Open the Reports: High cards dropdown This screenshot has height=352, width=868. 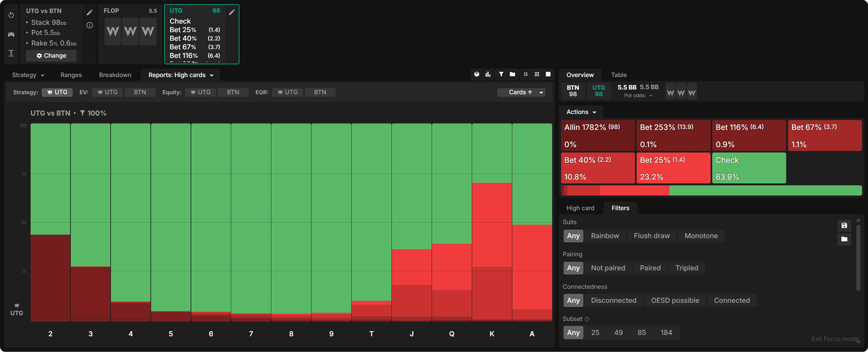181,75
